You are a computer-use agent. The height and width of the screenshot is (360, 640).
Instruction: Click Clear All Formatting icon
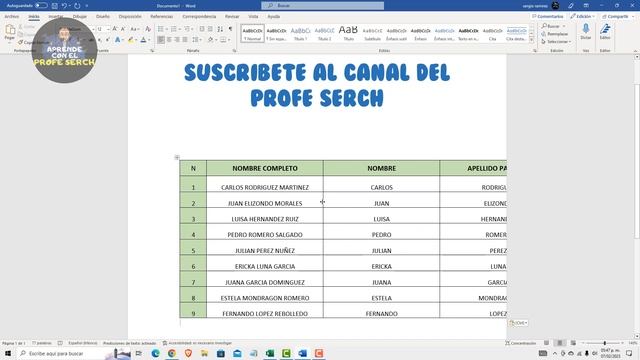coord(148,29)
